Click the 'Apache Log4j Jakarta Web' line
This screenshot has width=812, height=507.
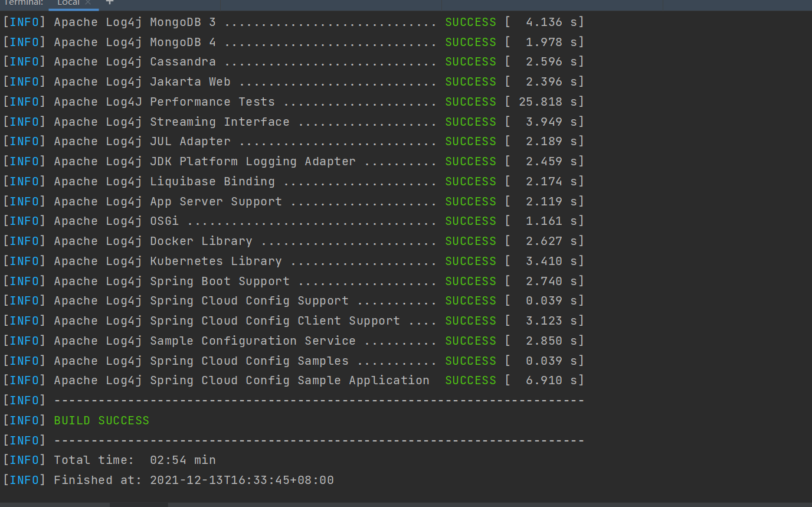tap(293, 82)
